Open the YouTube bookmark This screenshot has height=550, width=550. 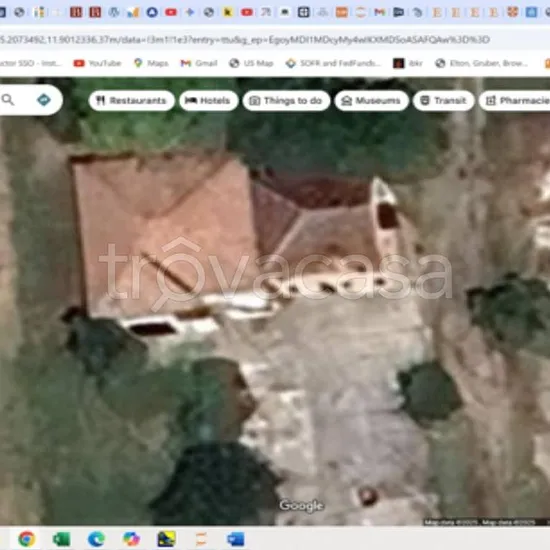(x=97, y=63)
